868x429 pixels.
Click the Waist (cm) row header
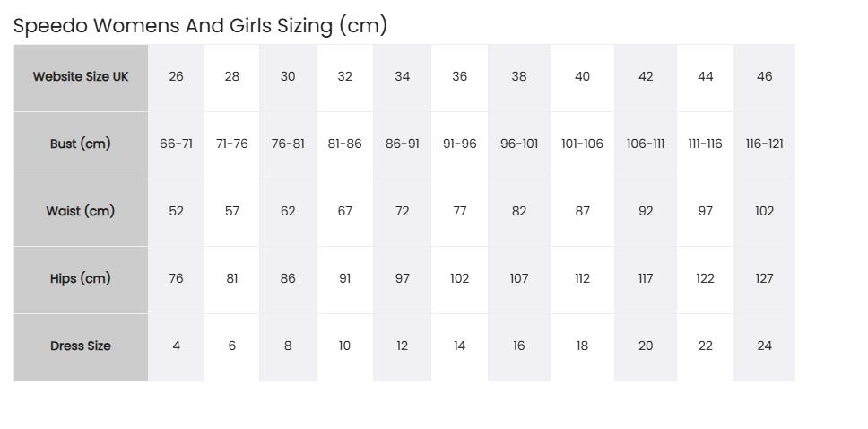(x=81, y=213)
